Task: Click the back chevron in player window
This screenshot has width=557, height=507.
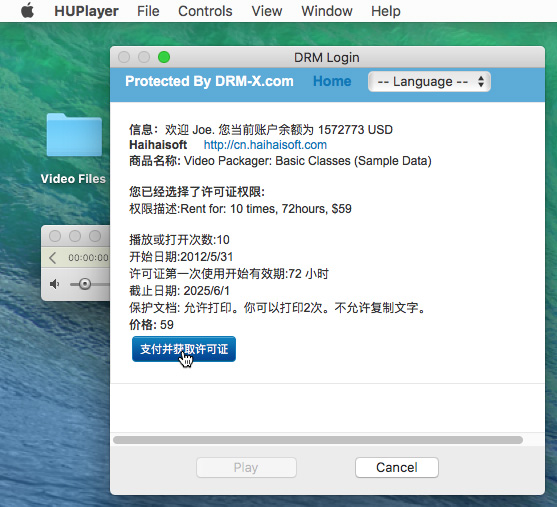Action: (x=53, y=258)
